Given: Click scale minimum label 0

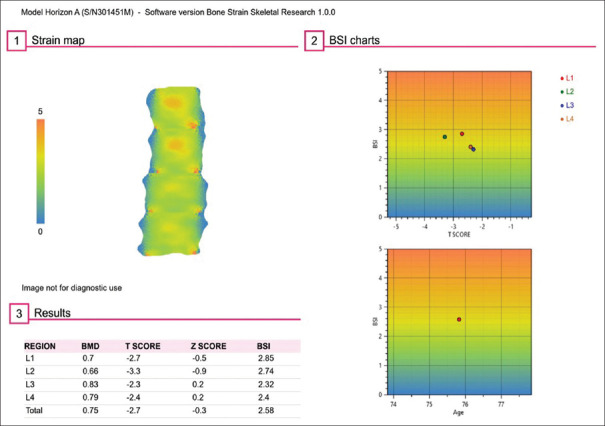Looking at the screenshot, I should 40,232.
